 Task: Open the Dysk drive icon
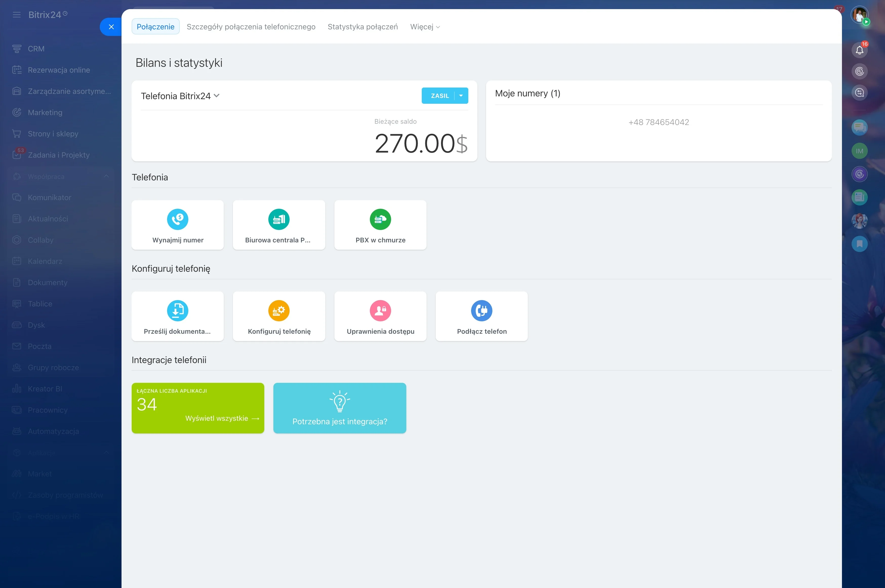click(x=16, y=325)
